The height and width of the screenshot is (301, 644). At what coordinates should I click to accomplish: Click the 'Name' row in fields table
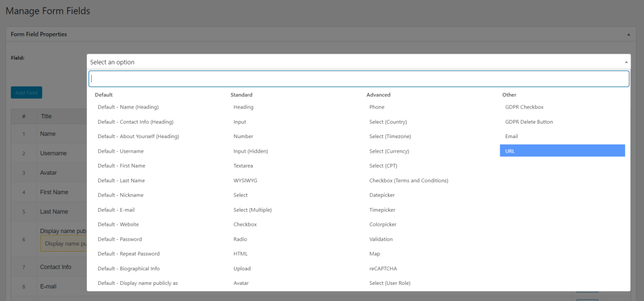(x=48, y=134)
